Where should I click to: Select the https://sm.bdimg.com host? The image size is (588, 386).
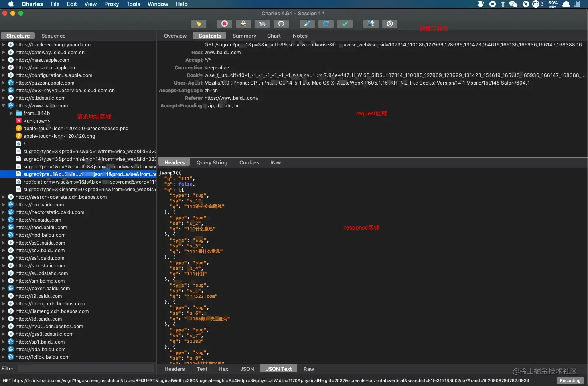point(40,281)
